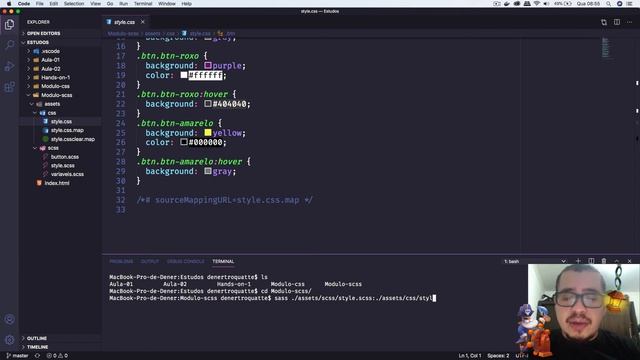Expand the Aula-01 folder
The height and width of the screenshot is (360, 640).
point(51,60)
